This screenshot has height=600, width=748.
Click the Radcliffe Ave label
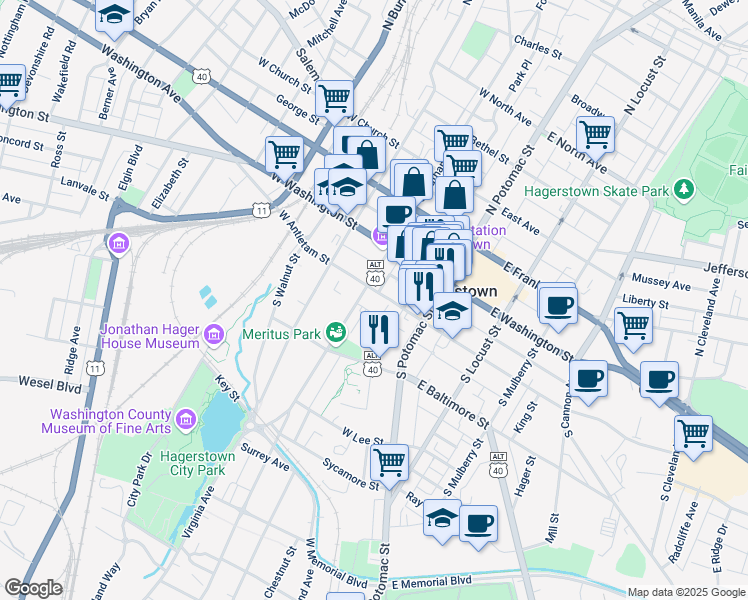pyautogui.click(x=683, y=532)
